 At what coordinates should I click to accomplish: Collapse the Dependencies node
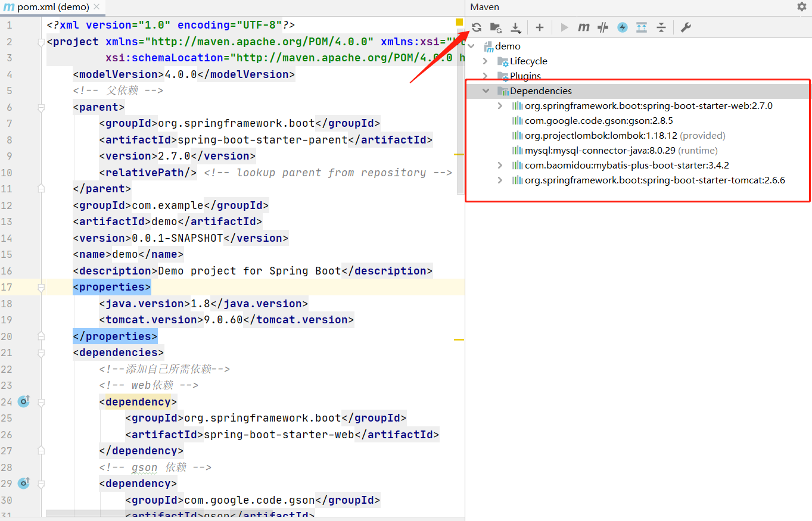(x=486, y=91)
